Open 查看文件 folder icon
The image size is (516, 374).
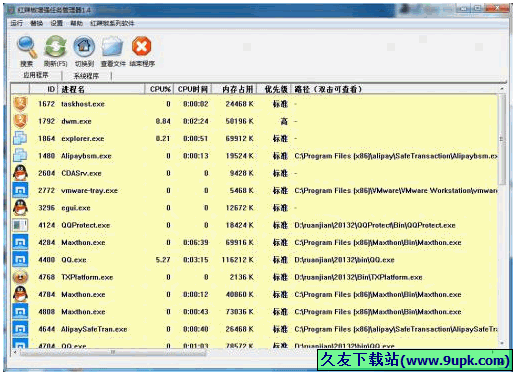tap(113, 47)
